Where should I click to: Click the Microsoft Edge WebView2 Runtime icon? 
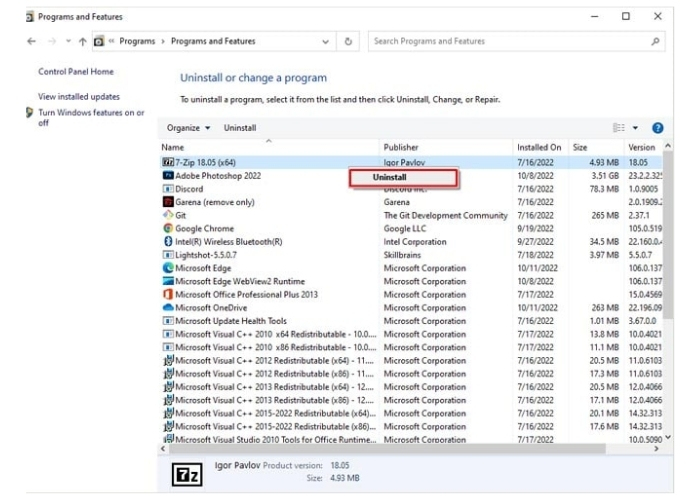point(168,281)
